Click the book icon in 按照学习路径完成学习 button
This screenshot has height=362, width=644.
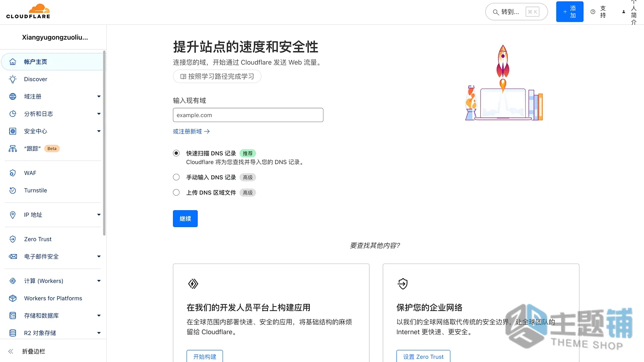pyautogui.click(x=183, y=77)
